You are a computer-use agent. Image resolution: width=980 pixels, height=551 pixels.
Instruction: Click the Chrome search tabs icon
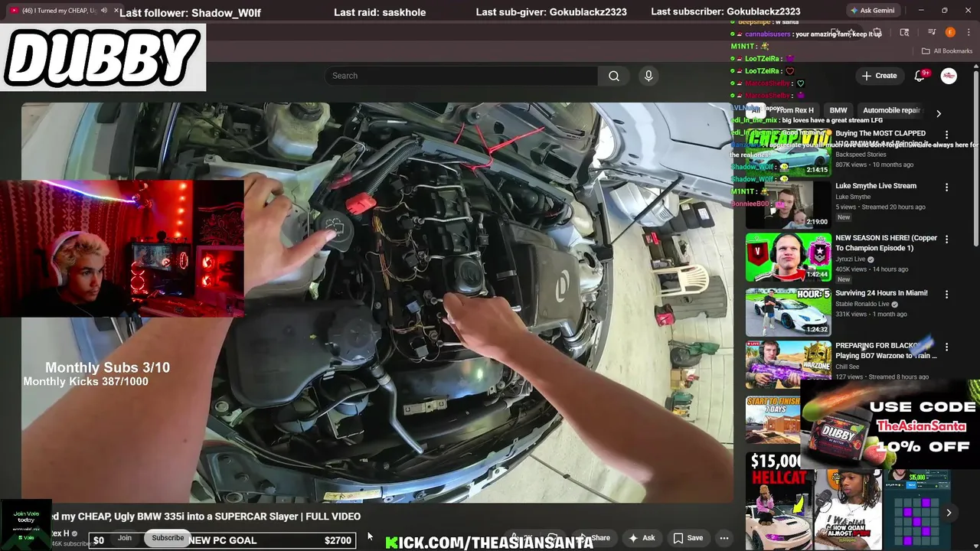[904, 32]
